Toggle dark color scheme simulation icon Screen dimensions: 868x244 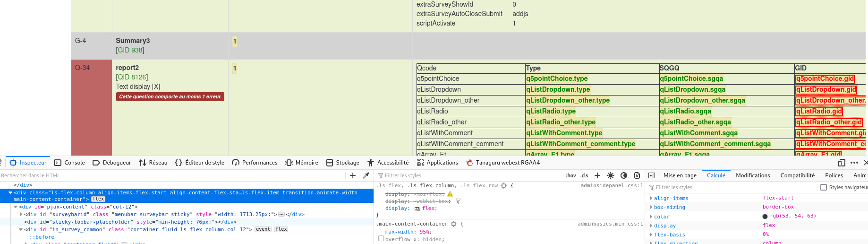click(624, 175)
